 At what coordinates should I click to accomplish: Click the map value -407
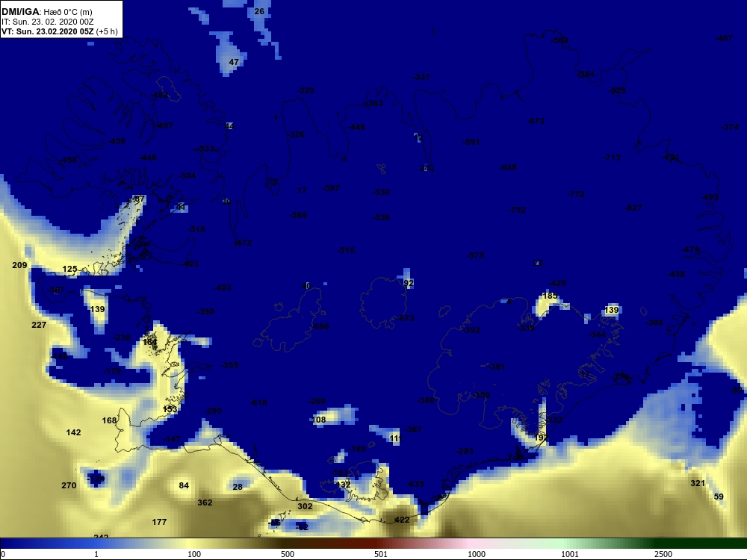pyautogui.click(x=724, y=38)
